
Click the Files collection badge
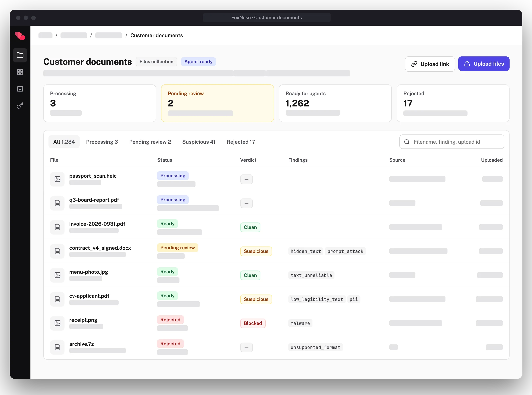pyautogui.click(x=156, y=62)
